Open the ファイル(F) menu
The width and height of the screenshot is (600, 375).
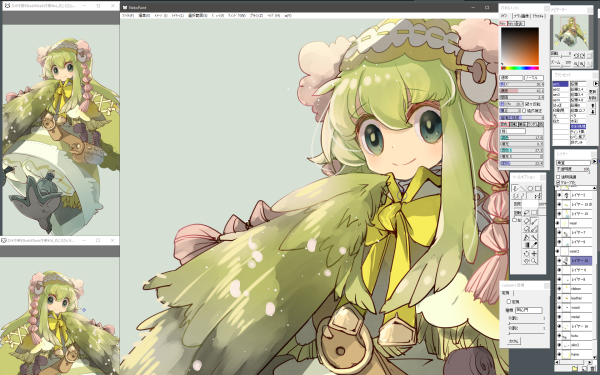(x=127, y=16)
